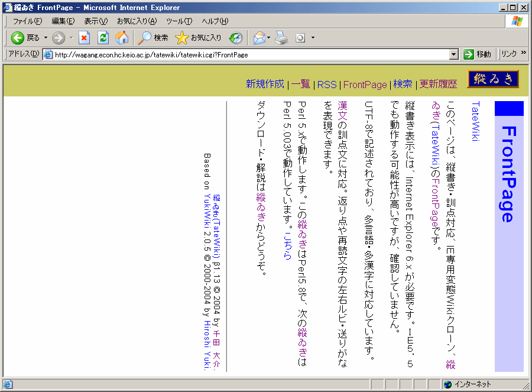This screenshot has height=392, width=532.
Task: Expand the Links (リンク) toolbar chevron
Action: 523,54
